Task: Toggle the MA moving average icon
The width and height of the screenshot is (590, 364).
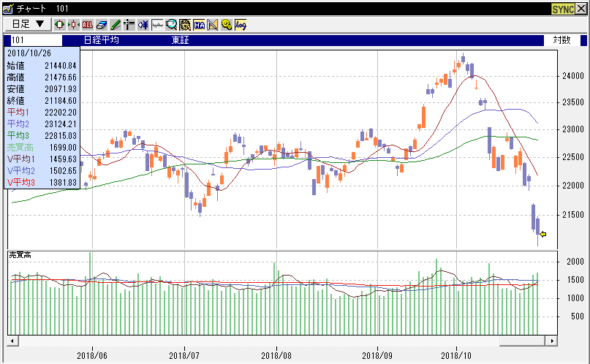Action: pos(199,24)
